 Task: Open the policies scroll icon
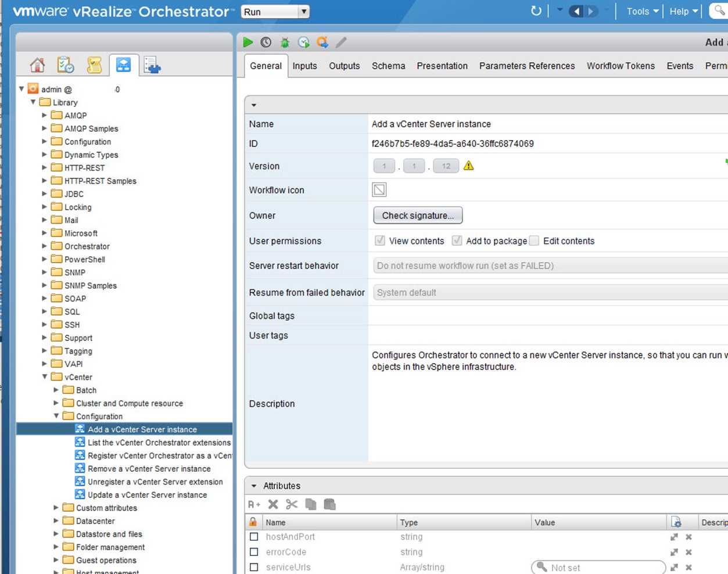pos(94,65)
